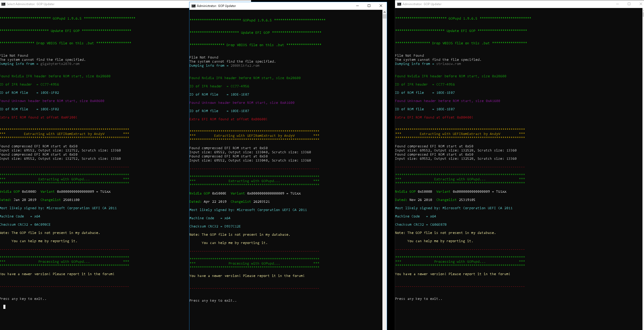Click the checksum value 'C606E87B' in right window
Image resolution: width=644 pixels, height=330 pixels.
click(438, 225)
